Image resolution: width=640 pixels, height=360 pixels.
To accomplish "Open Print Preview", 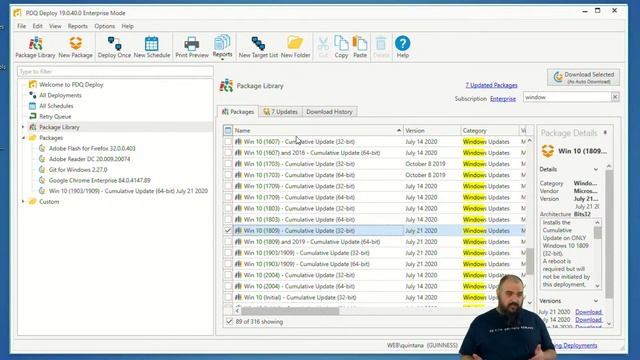I will coord(192,47).
